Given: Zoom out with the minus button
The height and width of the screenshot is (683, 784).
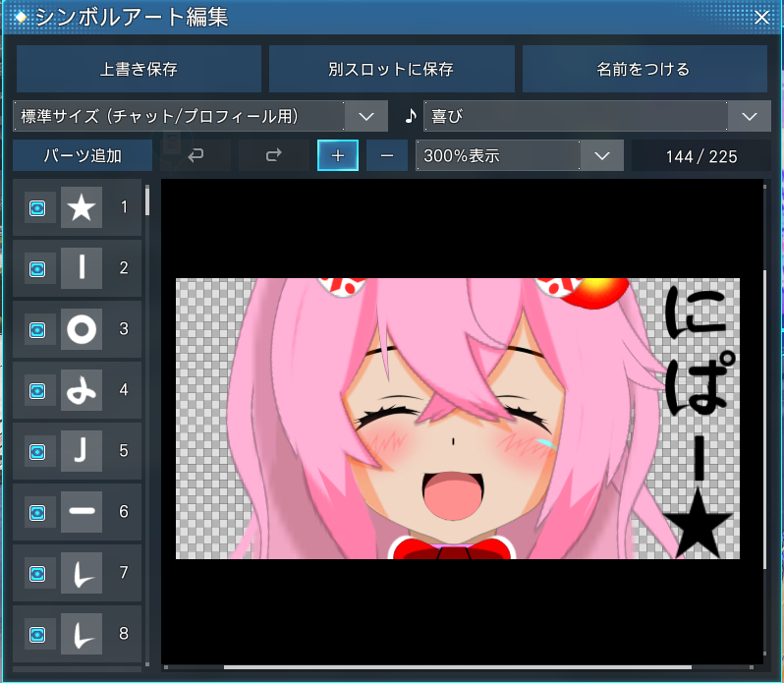Looking at the screenshot, I should [x=387, y=155].
